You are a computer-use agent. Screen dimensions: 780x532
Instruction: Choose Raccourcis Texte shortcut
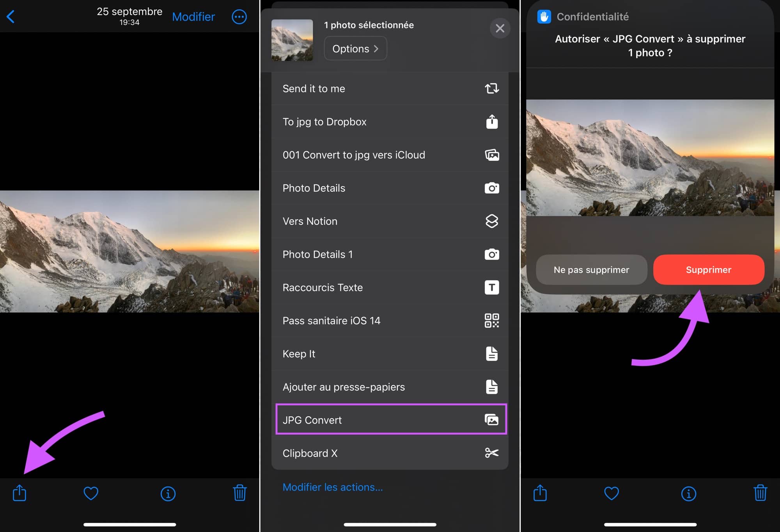390,287
